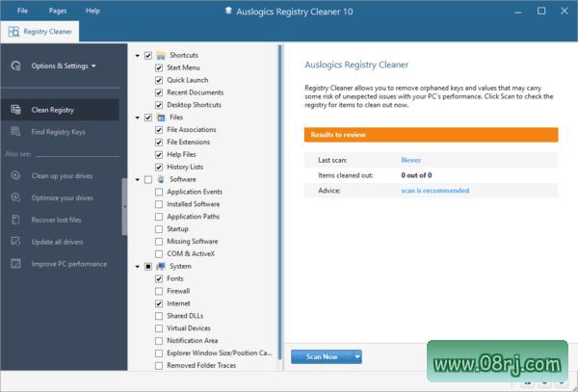Click the Software category icon
Viewport: 578px width, 392px height.
161,179
